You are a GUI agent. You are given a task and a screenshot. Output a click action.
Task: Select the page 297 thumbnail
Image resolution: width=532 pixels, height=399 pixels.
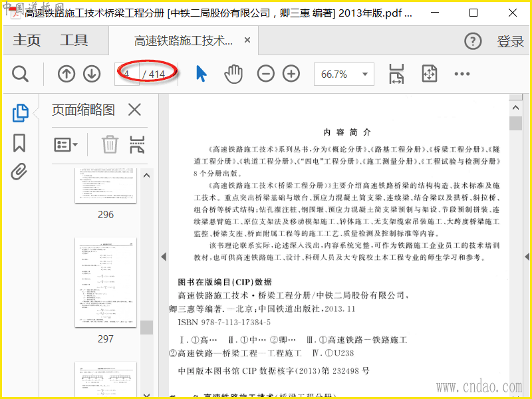[106, 283]
